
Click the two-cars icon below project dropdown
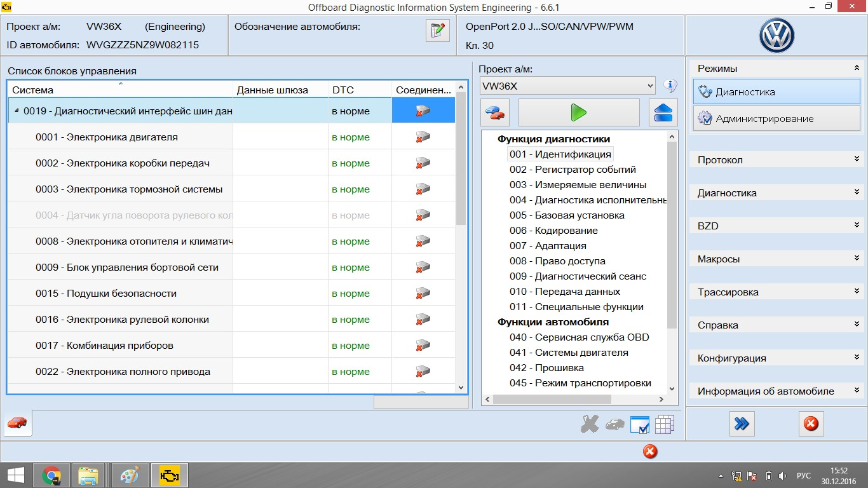[495, 112]
